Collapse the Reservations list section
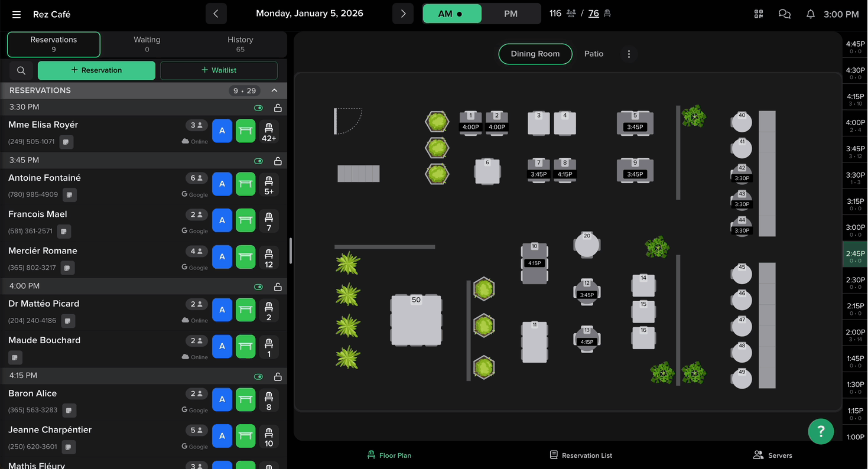This screenshot has height=469, width=868. coord(274,90)
